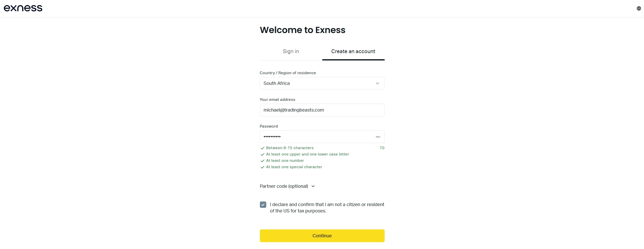Collapse the Partner code disclosure arrow
Screen dimensions: 644x249
pos(313,186)
